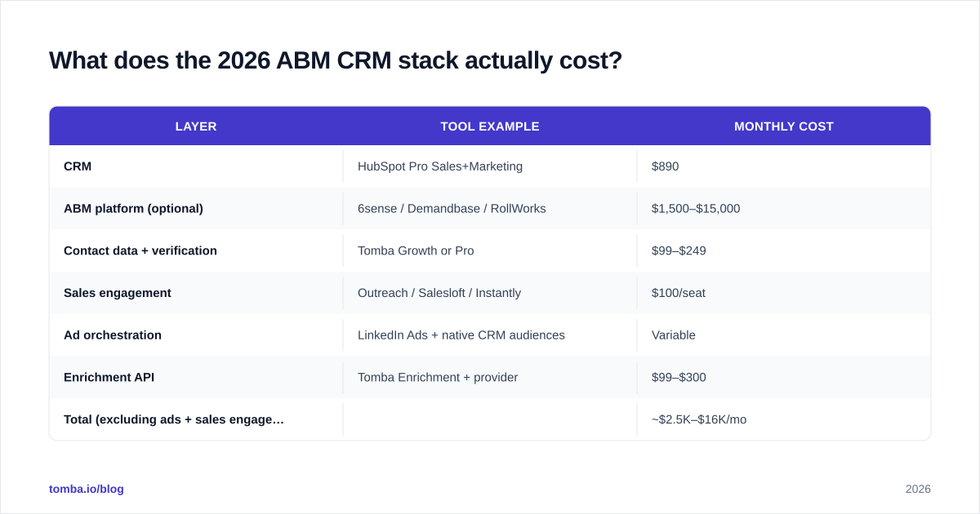The image size is (980, 514).
Task: Click Contact data + verification label
Action: (x=140, y=250)
